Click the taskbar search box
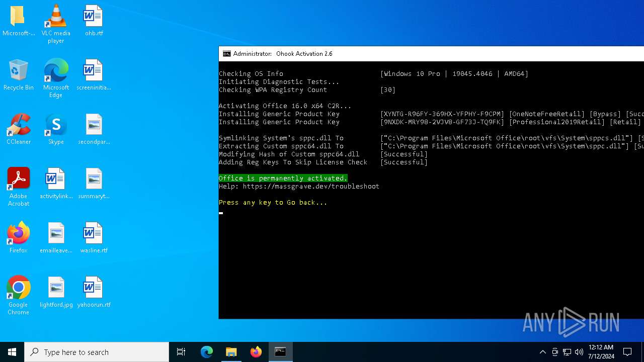Image resolution: width=644 pixels, height=362 pixels. 97,352
